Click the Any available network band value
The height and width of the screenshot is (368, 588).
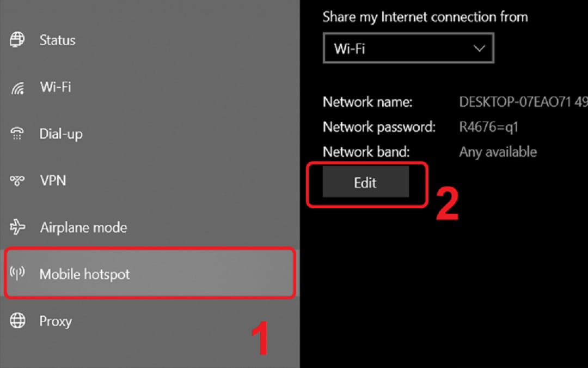point(498,152)
